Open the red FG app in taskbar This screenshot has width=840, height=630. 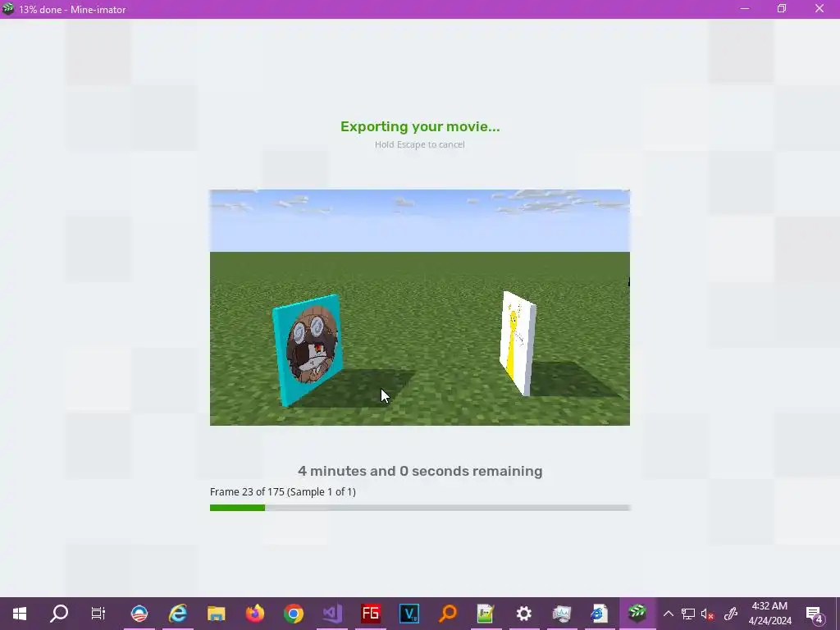tap(371, 614)
